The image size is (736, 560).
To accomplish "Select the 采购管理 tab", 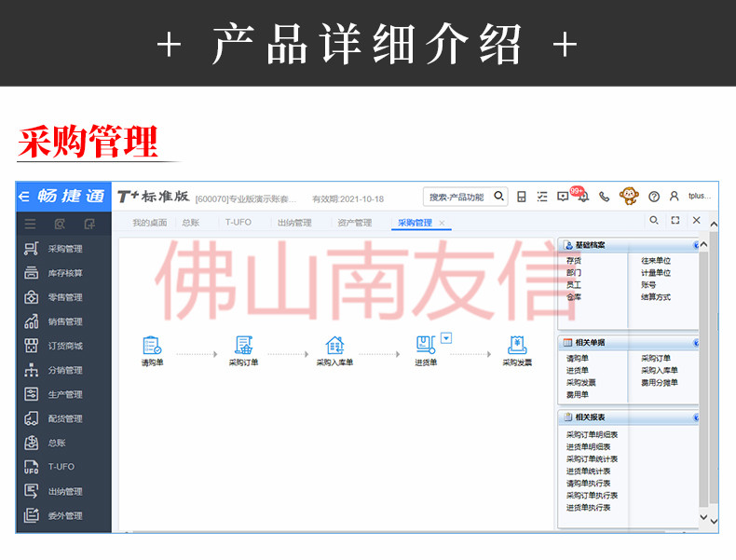I will click(415, 223).
